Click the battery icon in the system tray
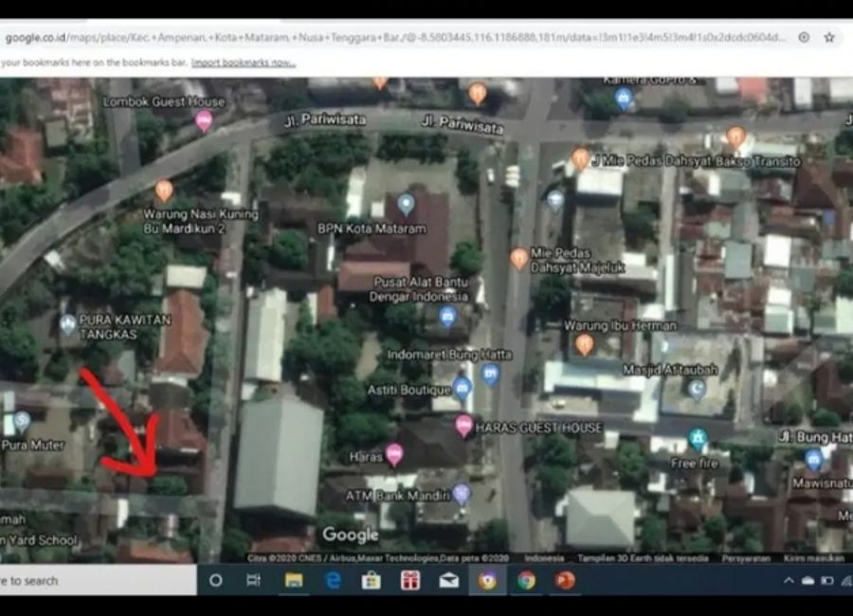This screenshot has height=616, width=853. coord(827,581)
